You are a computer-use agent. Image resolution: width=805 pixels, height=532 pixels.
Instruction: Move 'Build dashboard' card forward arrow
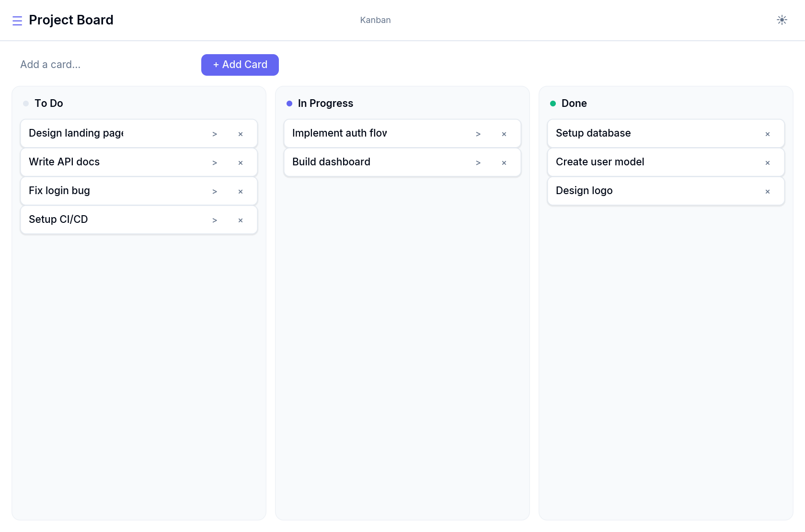pyautogui.click(x=478, y=163)
